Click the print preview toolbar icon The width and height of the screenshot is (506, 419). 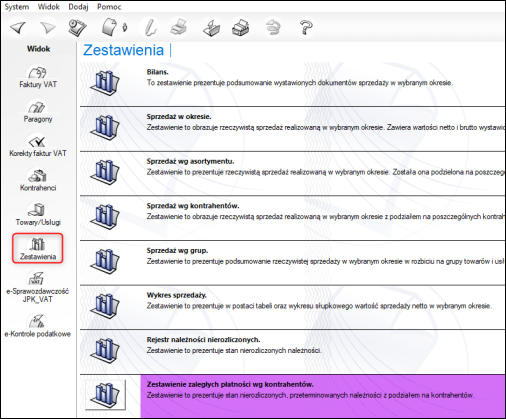point(211,28)
